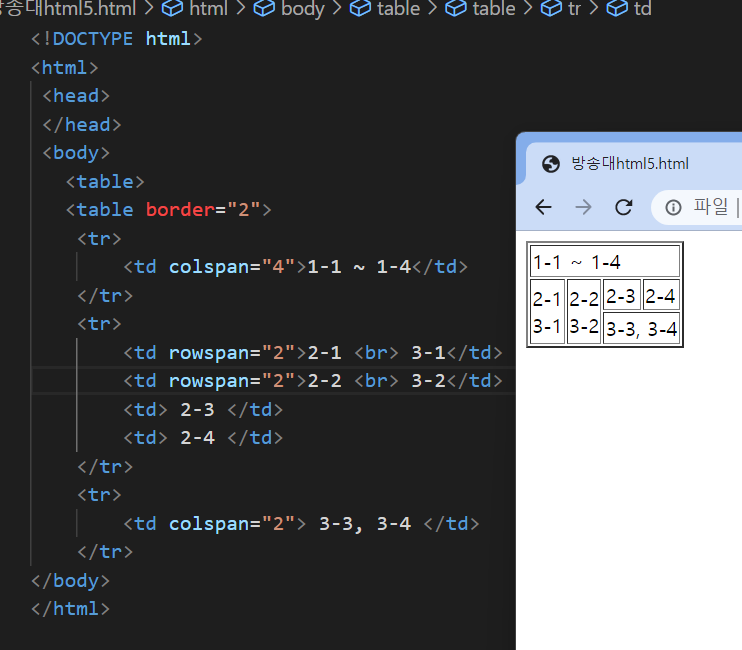
Task: Click the browser forward arrow
Action: 583,207
